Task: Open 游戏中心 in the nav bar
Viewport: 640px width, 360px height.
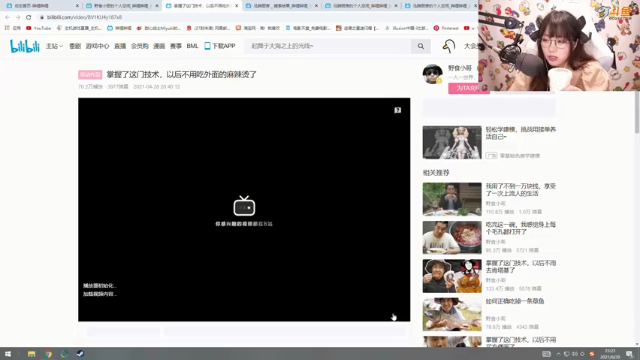Action: click(x=97, y=46)
